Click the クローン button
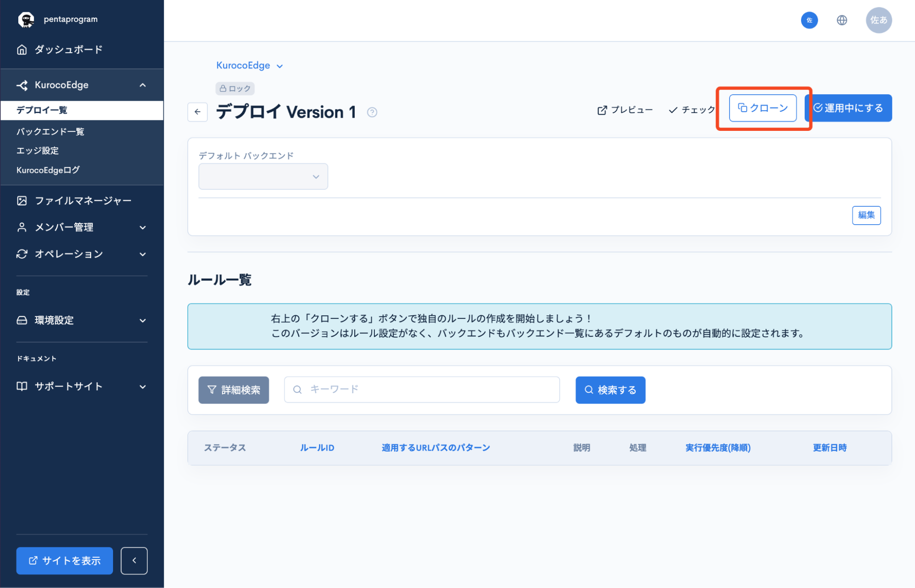This screenshot has height=588, width=915. [763, 108]
